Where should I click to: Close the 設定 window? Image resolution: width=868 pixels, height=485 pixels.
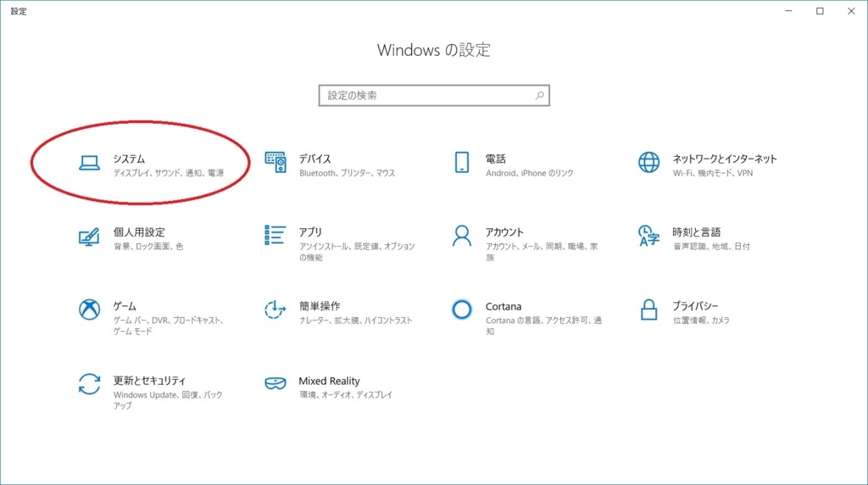click(851, 11)
